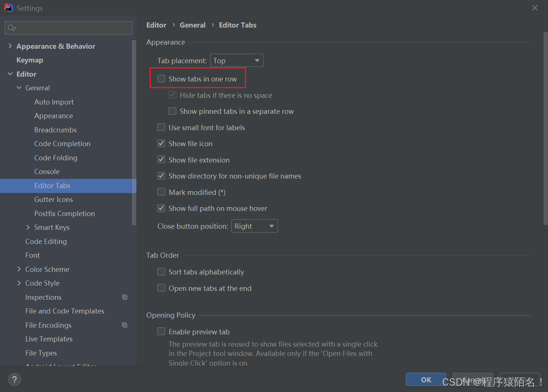Select Code Editing settings page
This screenshot has width=548, height=392.
pyautogui.click(x=46, y=241)
